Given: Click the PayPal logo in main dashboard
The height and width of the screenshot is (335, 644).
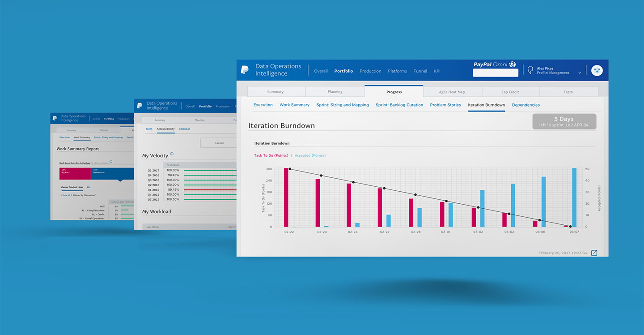Looking at the screenshot, I should coord(245,70).
